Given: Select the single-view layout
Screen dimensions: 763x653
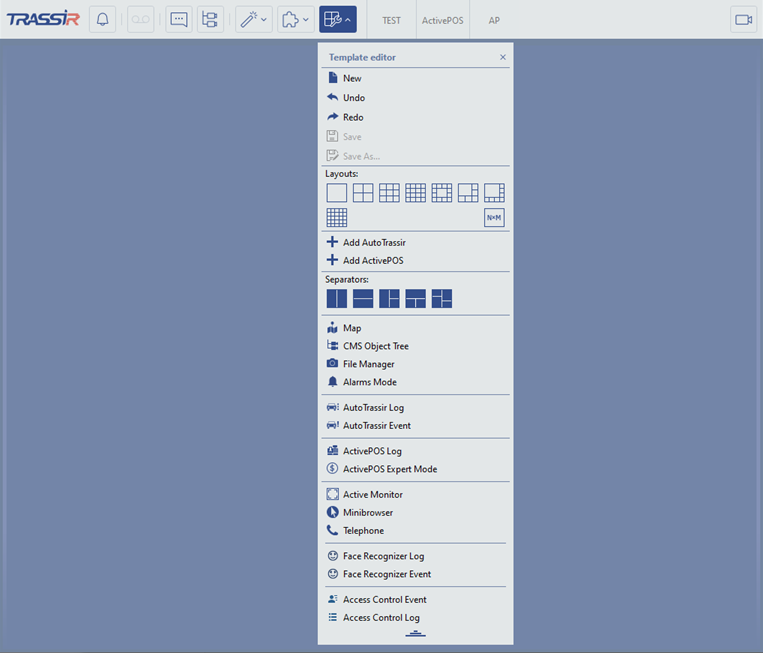Looking at the screenshot, I should [x=337, y=193].
